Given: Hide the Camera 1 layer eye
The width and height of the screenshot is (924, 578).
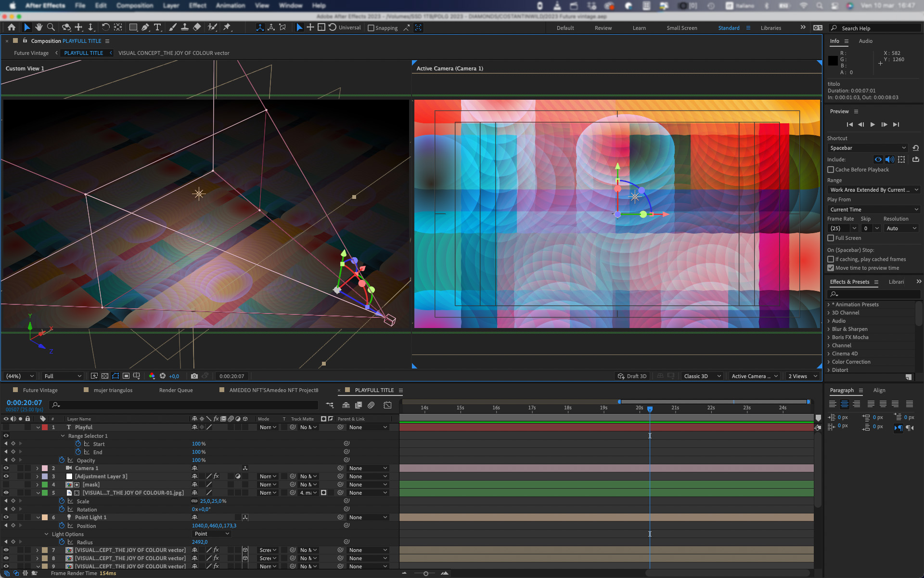Looking at the screenshot, I should pos(6,468).
